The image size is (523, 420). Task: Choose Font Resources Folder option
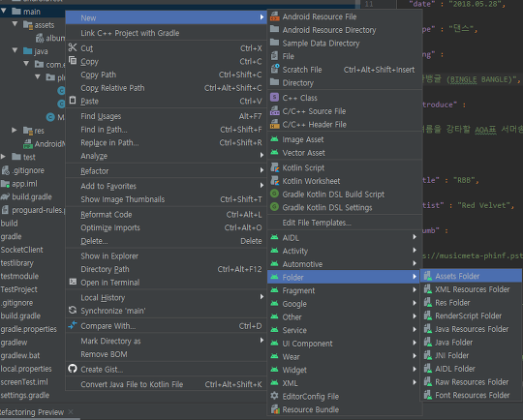[x=471, y=395]
